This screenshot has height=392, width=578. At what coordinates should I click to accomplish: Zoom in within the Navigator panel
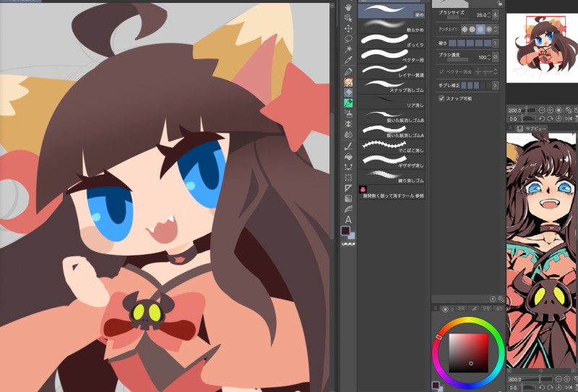551,110
